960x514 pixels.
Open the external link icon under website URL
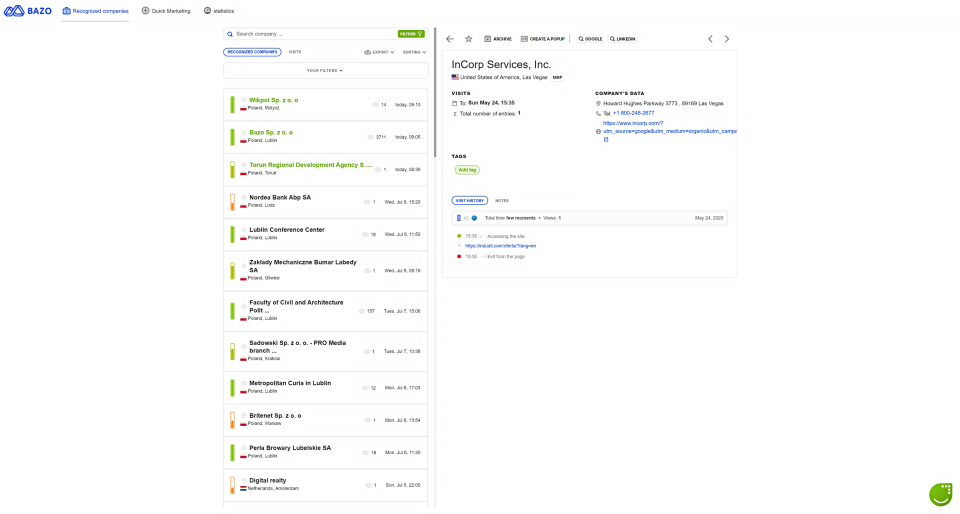(606, 140)
